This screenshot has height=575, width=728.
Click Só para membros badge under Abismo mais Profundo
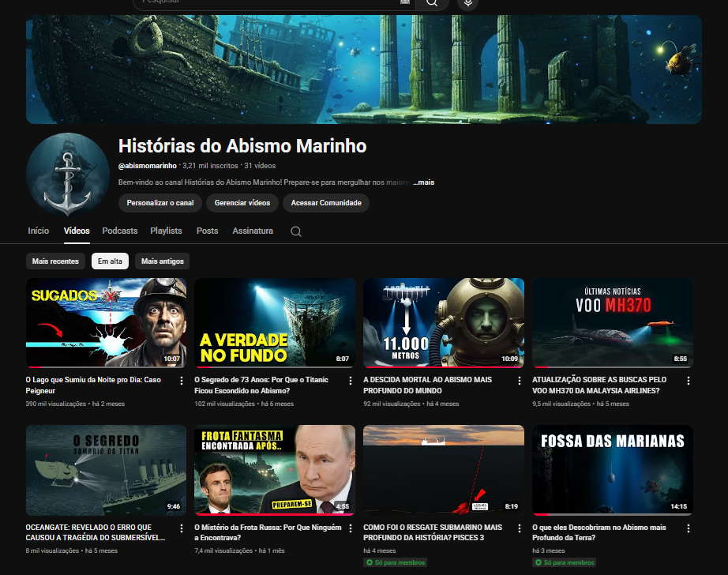click(x=565, y=562)
